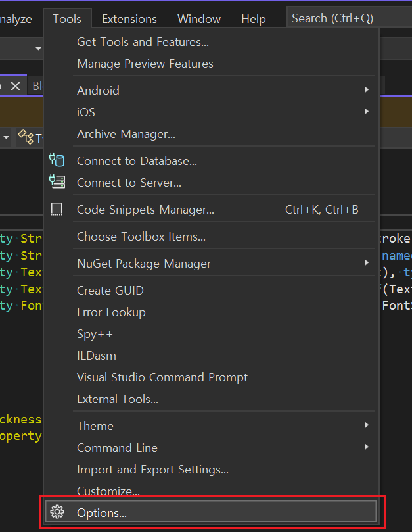The image size is (412, 532).
Task: Open the Extensions menu
Action: coord(129,19)
